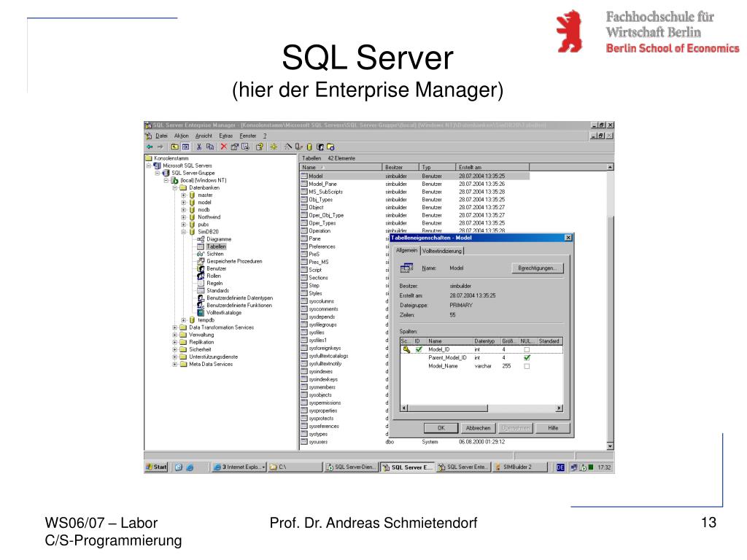This screenshot has height=560, width=747.
Task: Select the Gespeicherte Prozeduren tree item
Action: pos(234,262)
